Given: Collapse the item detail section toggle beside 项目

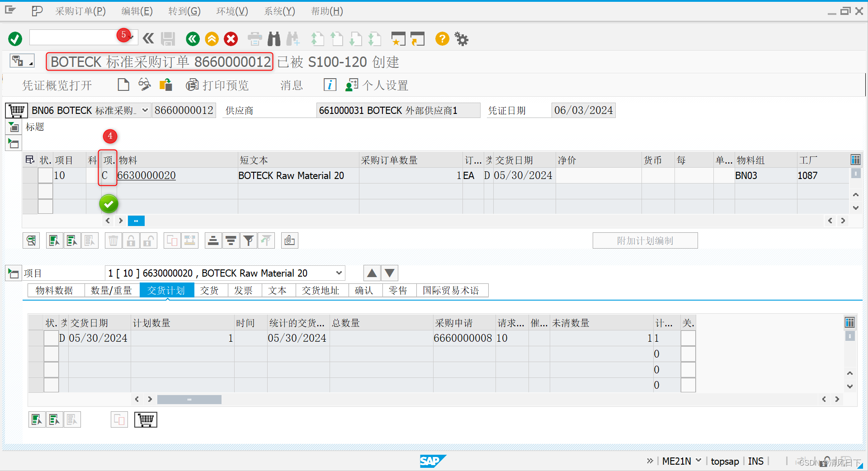Looking at the screenshot, I should coord(14,273).
